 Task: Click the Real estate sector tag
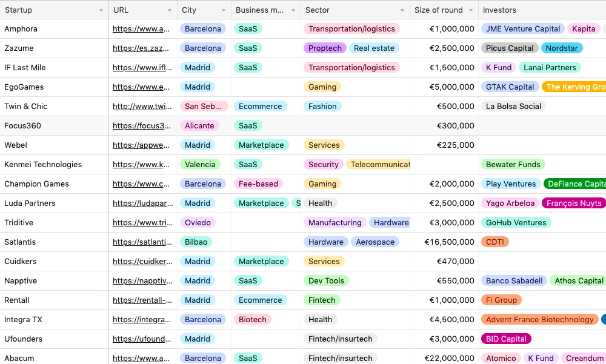point(374,48)
